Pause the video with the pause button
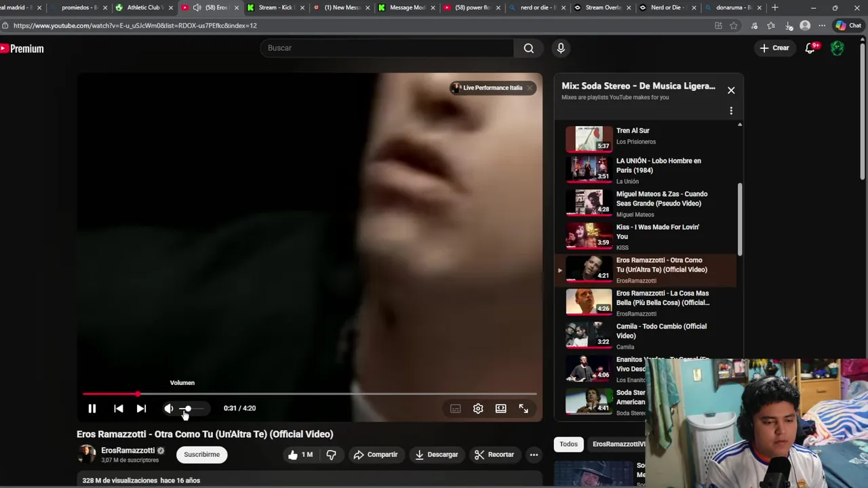 click(92, 409)
